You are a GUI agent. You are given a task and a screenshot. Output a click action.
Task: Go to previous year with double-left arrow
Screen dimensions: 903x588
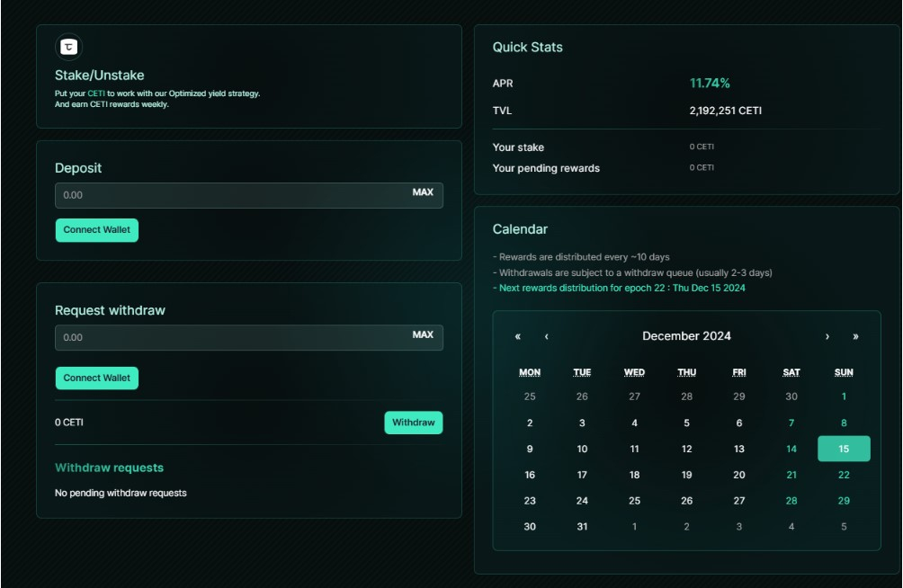518,336
